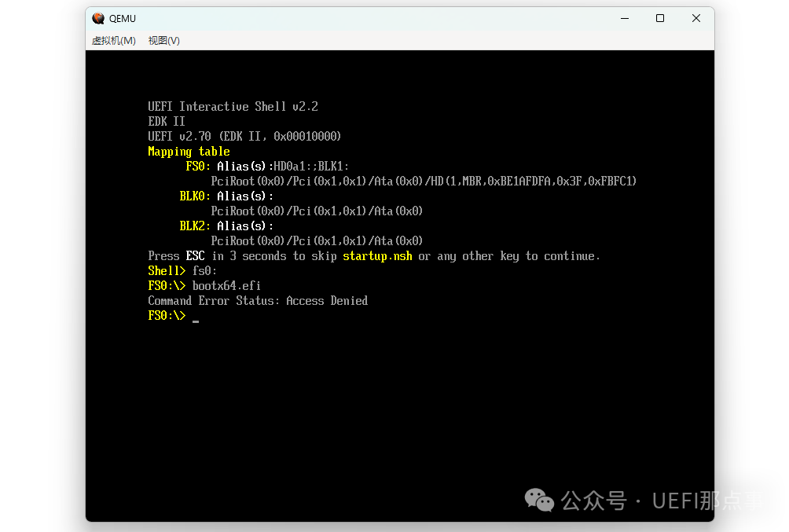Click the blinking cursor at the last prompt

(196, 317)
